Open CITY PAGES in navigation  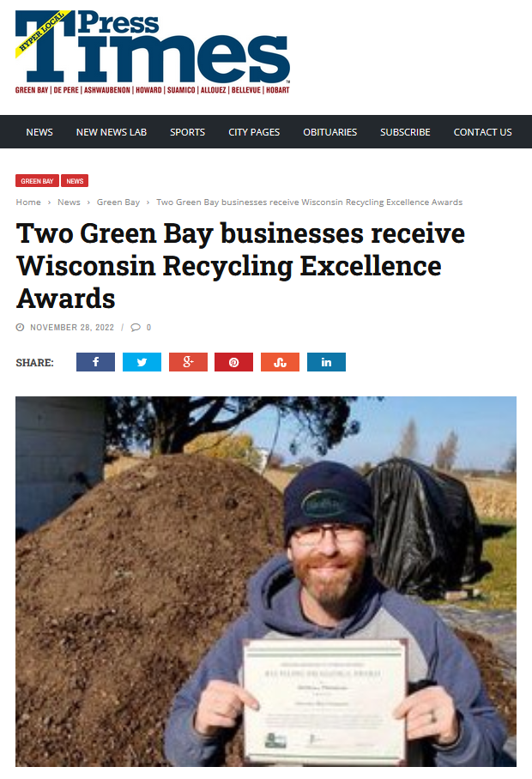(x=254, y=132)
